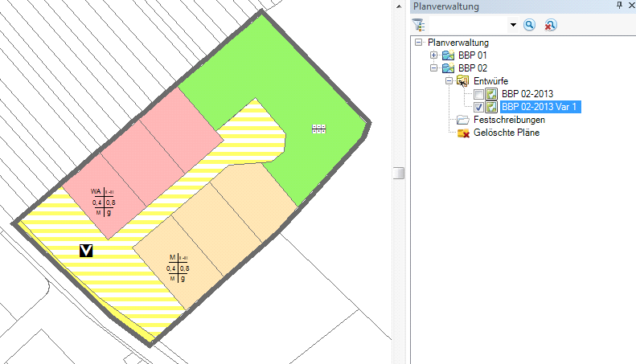This screenshot has width=636, height=364.
Task: Collapse the Entwürfe tree node
Action: pos(449,81)
